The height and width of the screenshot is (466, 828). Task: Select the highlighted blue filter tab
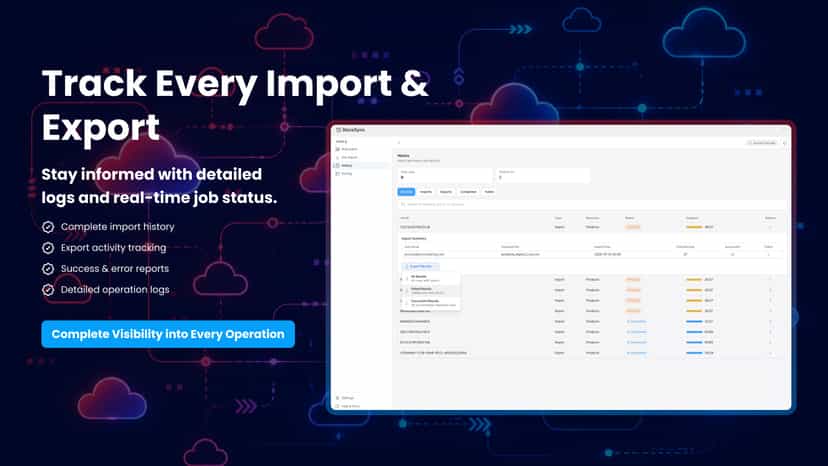pyautogui.click(x=406, y=192)
